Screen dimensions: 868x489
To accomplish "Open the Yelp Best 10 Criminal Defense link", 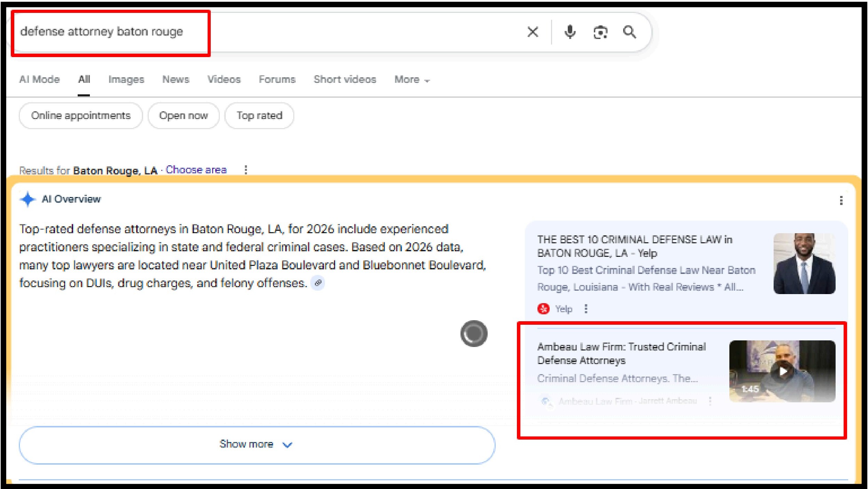I will (x=635, y=246).
